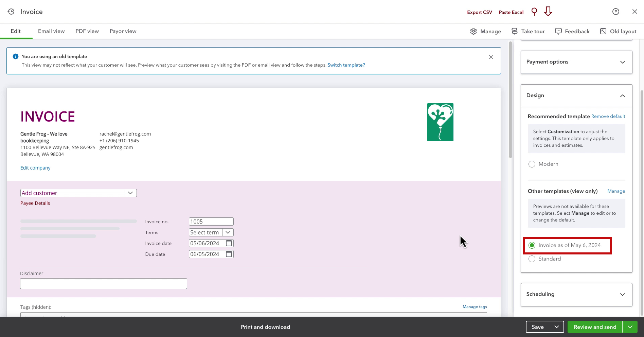The image size is (644, 337).
Task: Click the Review and send button
Action: [595, 327]
